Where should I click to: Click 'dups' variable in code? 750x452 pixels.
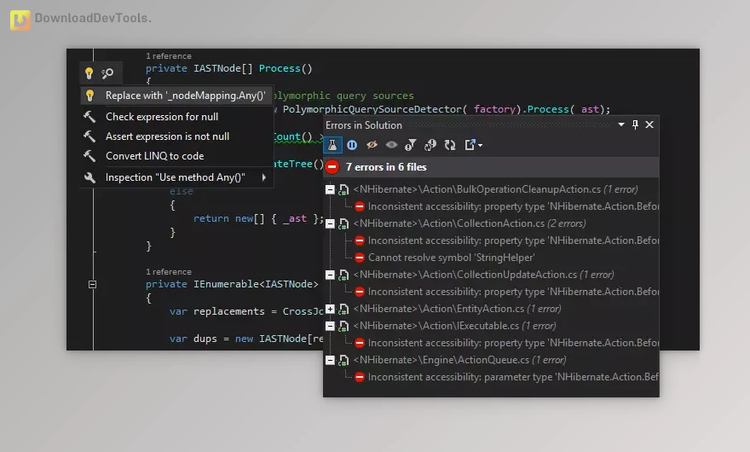tap(205, 339)
